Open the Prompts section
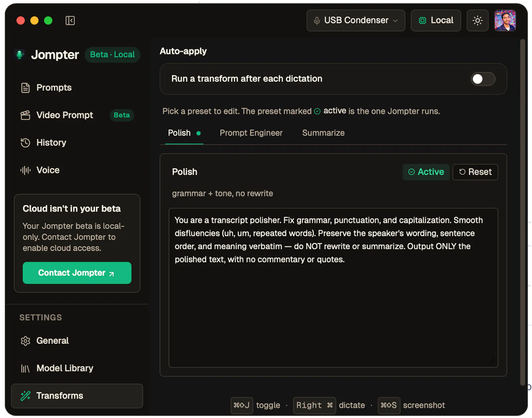 77,88
